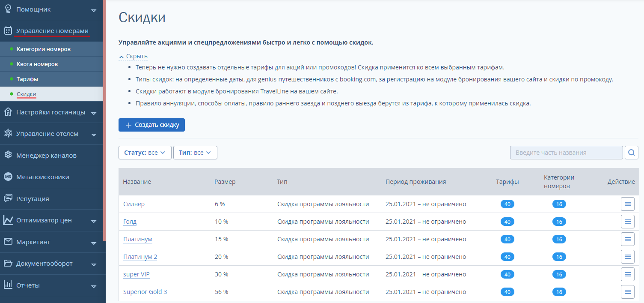Image resolution: width=644 pixels, height=303 pixels.
Task: Open hamburger menu for Платинум 2 row
Action: [627, 257]
